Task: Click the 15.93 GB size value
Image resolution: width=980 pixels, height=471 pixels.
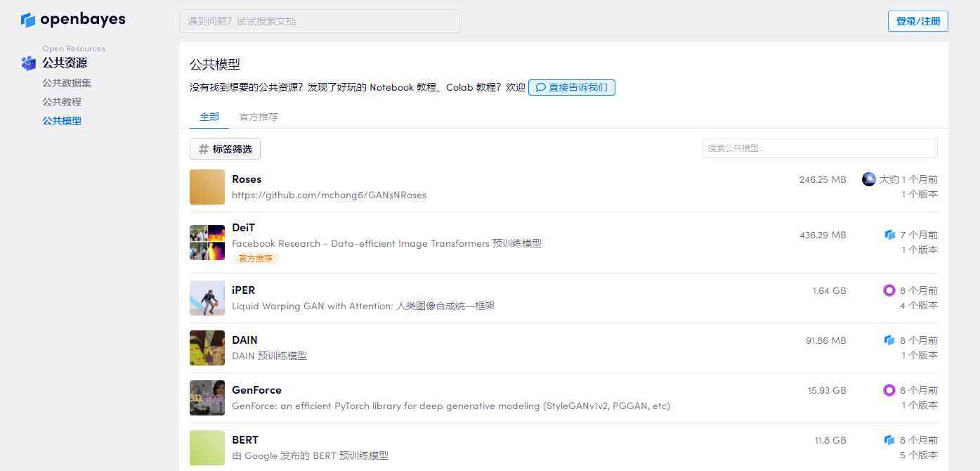Action: click(x=827, y=390)
